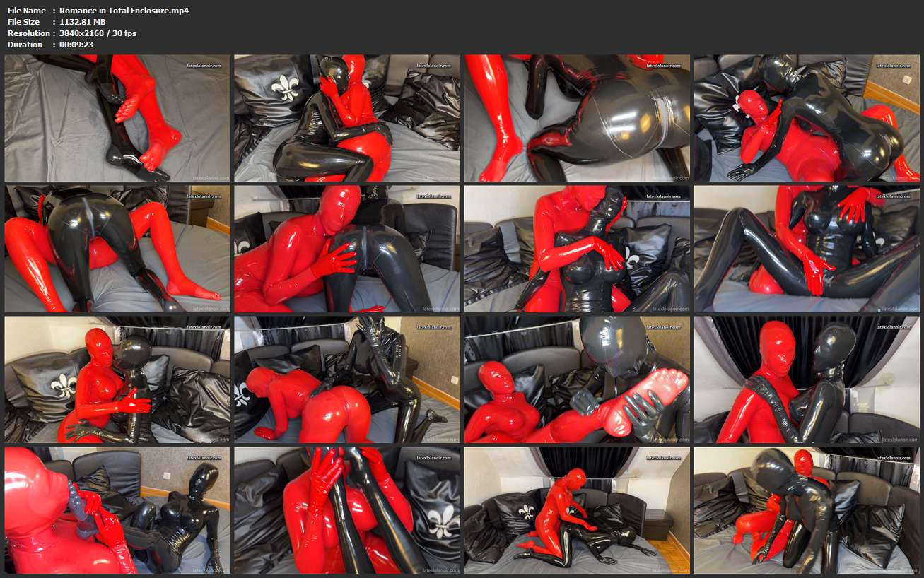Select close-up thumbnail of black suit with red leg
This screenshot has width=924, height=578.
(577, 118)
